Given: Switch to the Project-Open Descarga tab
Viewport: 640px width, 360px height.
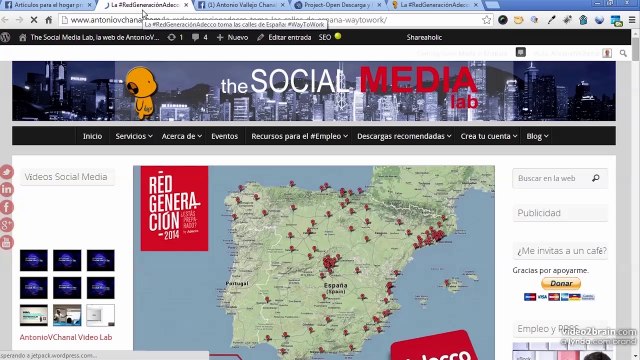Looking at the screenshot, I should click(337, 5).
